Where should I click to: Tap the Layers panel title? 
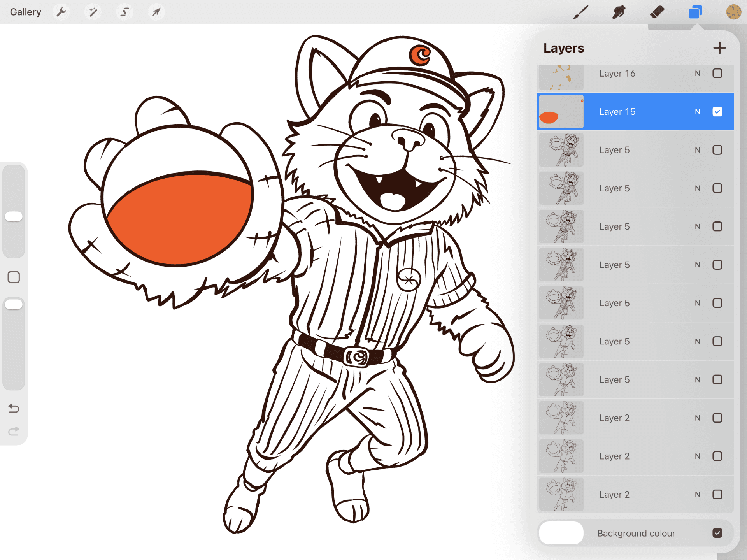tap(564, 48)
